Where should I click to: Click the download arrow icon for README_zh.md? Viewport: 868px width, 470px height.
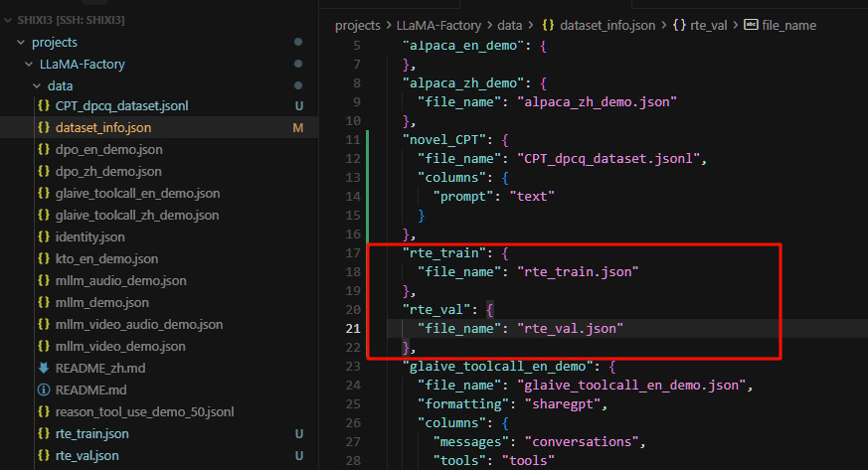[43, 369]
